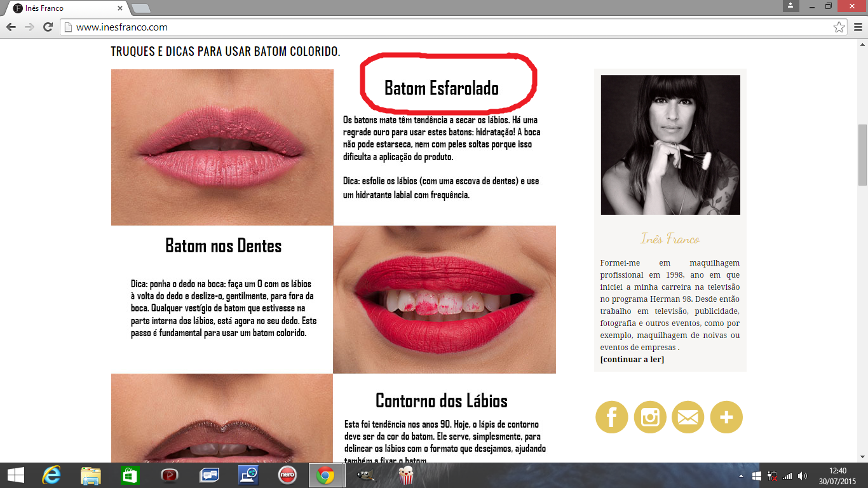This screenshot has width=868, height=488.
Task: Open the Instagram social icon
Action: click(650, 417)
